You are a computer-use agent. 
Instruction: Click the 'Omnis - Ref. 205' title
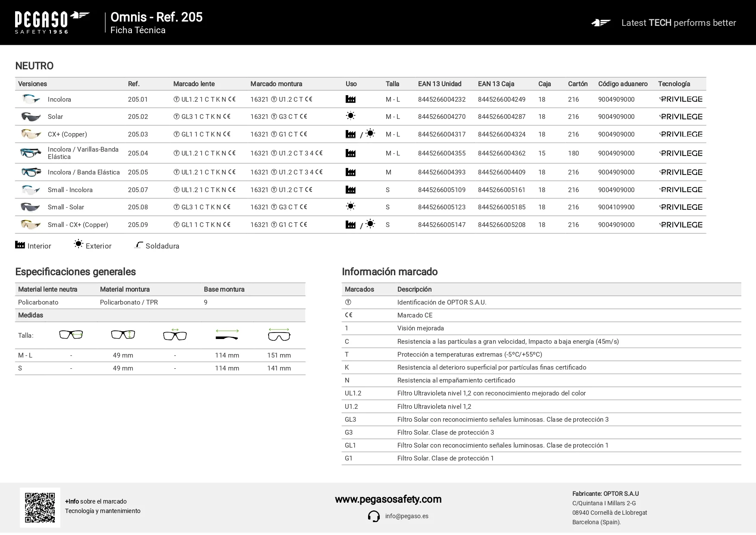[x=156, y=17]
